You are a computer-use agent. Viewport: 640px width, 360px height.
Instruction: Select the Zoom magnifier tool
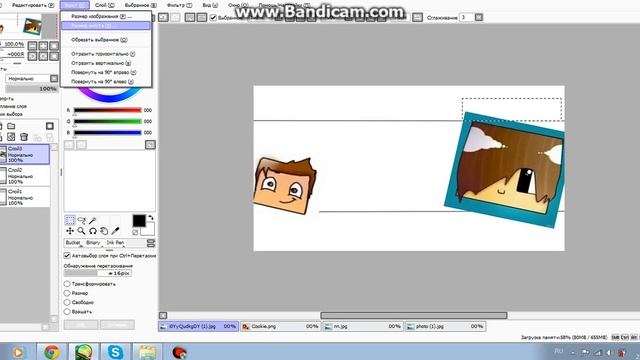click(x=81, y=231)
